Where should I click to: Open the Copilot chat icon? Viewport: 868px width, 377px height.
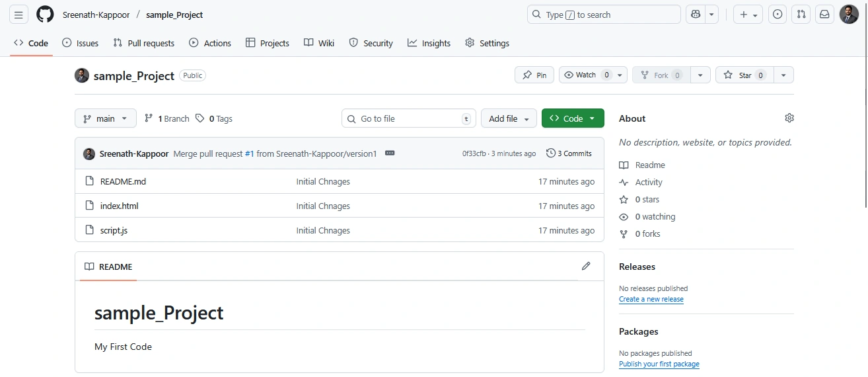pyautogui.click(x=696, y=15)
